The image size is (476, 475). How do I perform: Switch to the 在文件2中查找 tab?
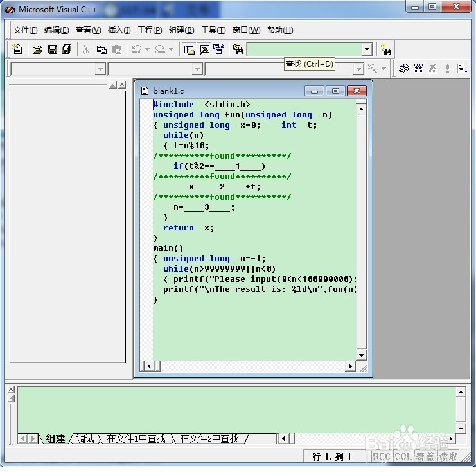tap(209, 438)
